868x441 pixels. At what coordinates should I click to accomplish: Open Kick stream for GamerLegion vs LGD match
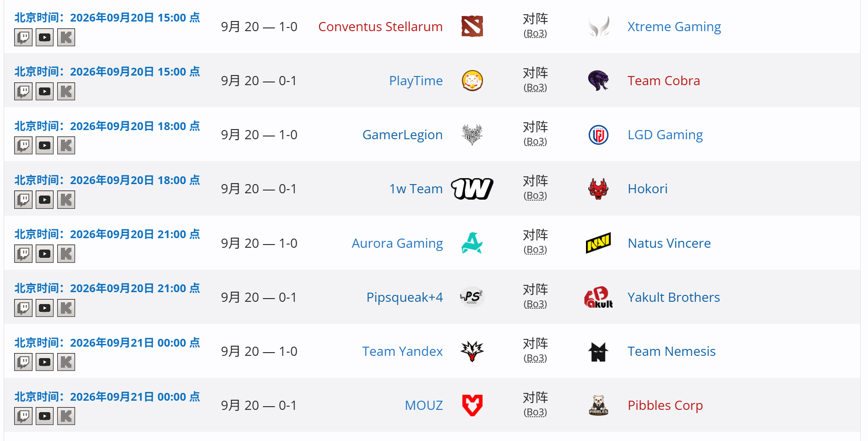66,146
